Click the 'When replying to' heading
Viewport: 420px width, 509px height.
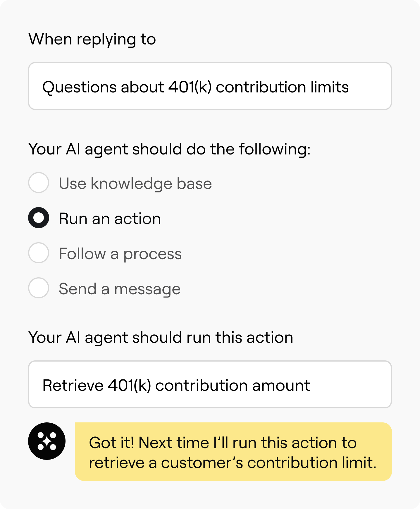(92, 39)
